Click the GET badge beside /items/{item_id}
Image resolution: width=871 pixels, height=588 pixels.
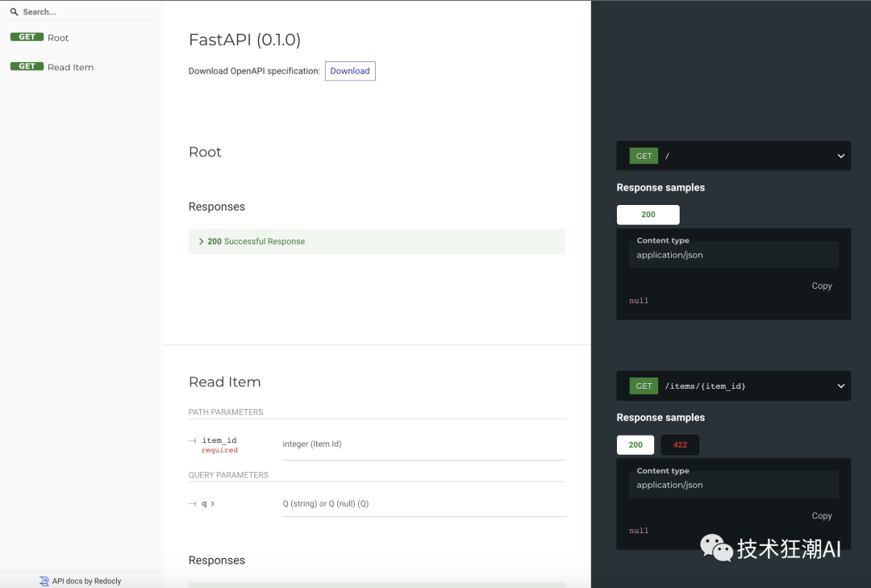pos(644,386)
